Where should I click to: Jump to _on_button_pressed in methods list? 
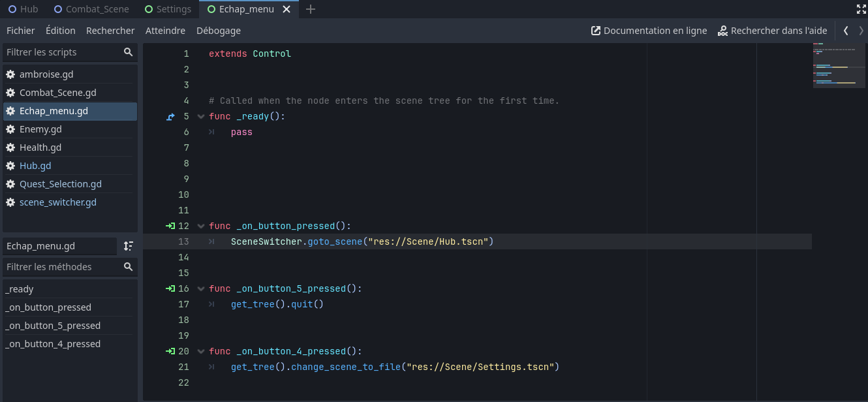69,307
